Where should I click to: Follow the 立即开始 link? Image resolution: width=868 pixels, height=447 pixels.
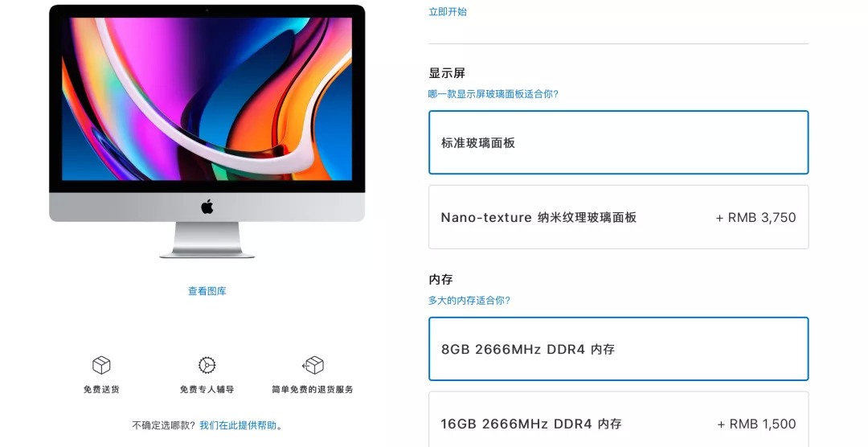tap(448, 11)
